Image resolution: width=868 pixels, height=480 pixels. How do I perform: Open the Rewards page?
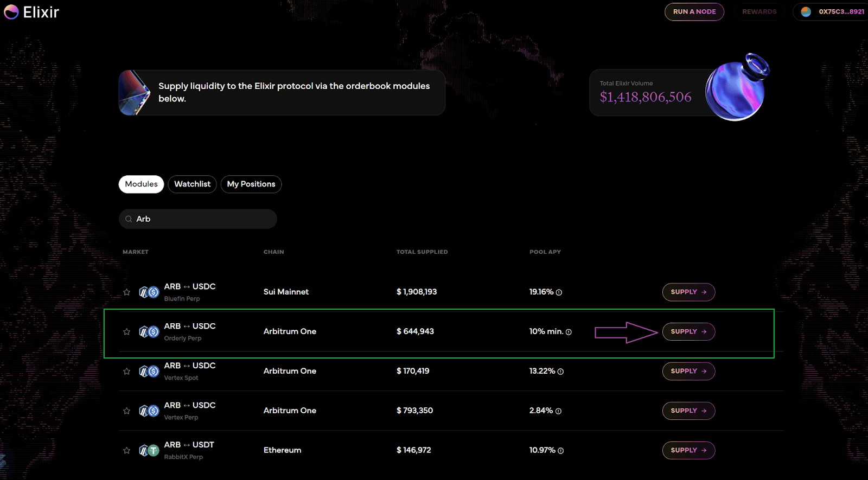pos(759,12)
